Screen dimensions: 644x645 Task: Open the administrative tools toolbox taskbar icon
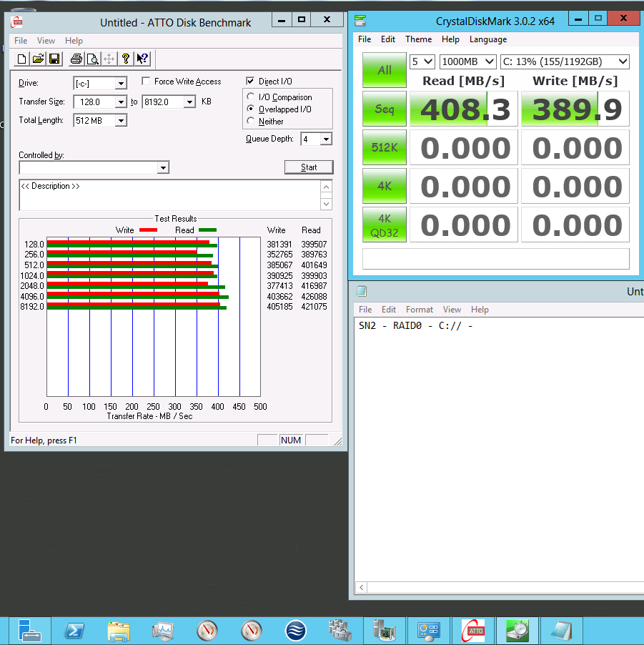(340, 630)
